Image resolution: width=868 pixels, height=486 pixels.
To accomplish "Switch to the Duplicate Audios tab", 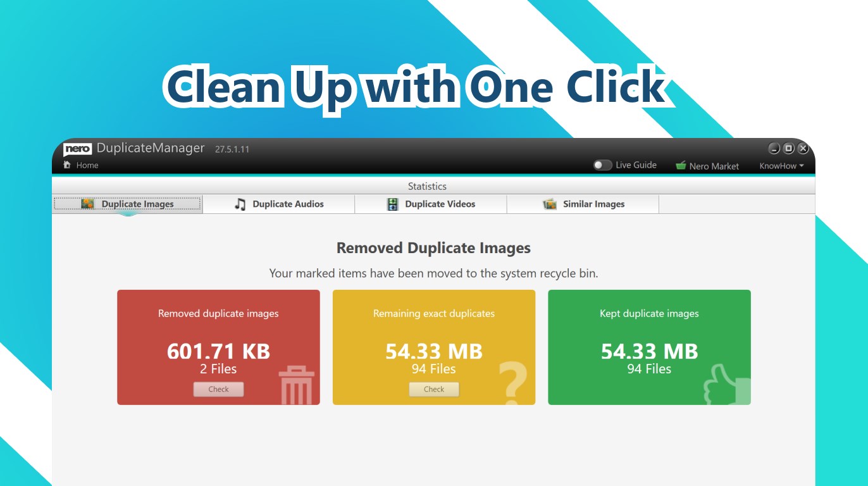I will 279,204.
